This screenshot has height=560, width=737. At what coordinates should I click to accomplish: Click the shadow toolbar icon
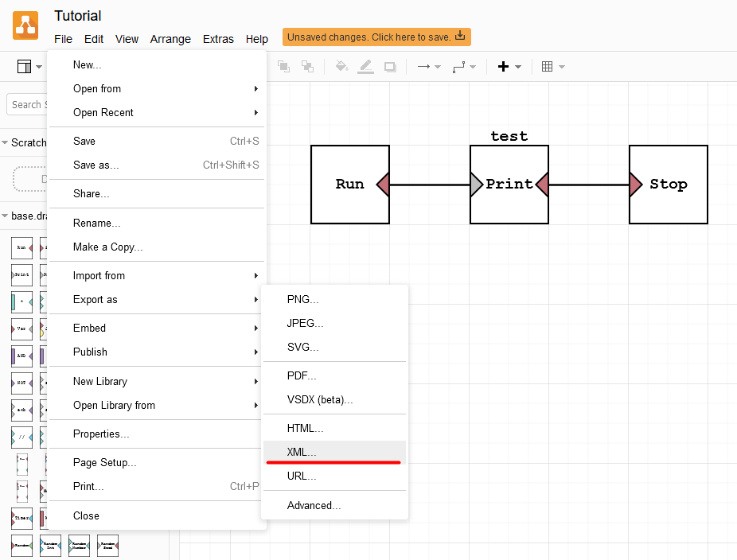pyautogui.click(x=390, y=67)
